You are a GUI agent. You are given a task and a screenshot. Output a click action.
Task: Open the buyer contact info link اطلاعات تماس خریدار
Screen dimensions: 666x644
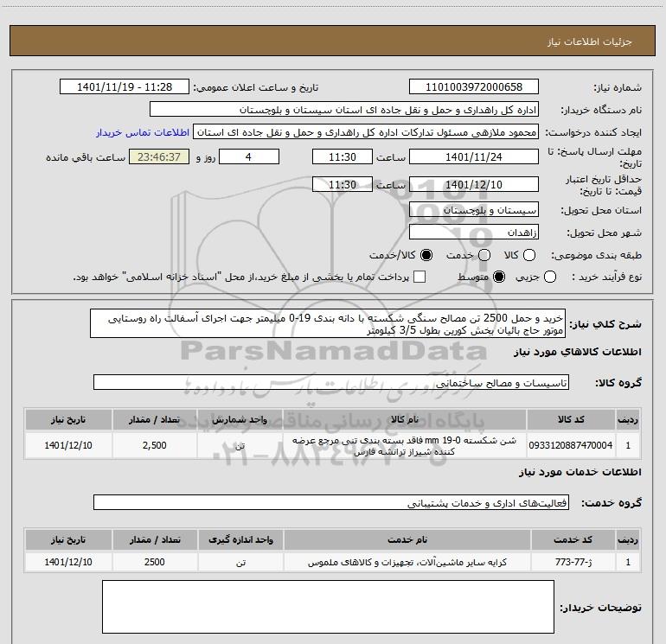143,132
